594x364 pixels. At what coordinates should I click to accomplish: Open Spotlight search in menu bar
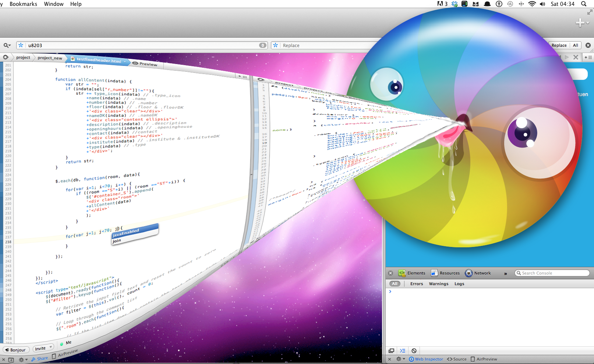[584, 4]
